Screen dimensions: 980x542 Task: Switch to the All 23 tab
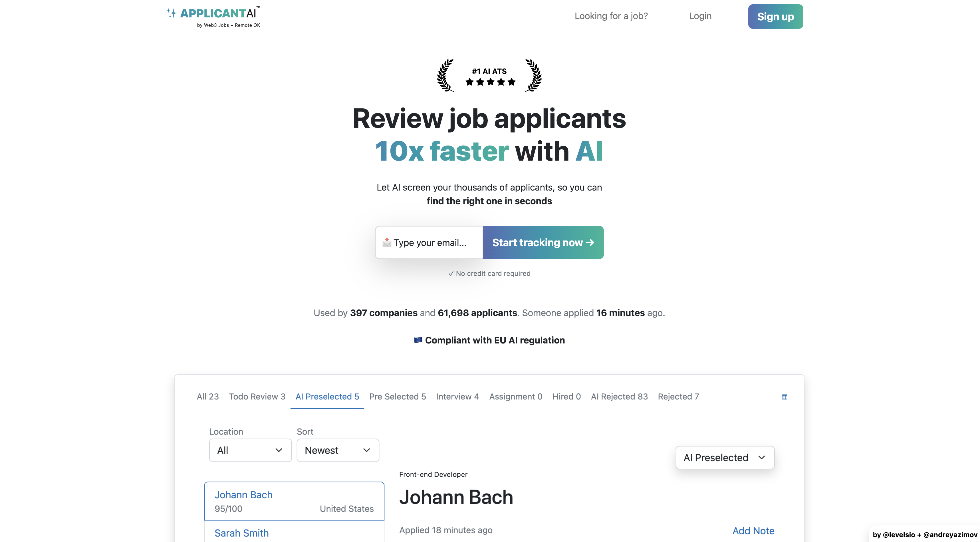click(208, 397)
